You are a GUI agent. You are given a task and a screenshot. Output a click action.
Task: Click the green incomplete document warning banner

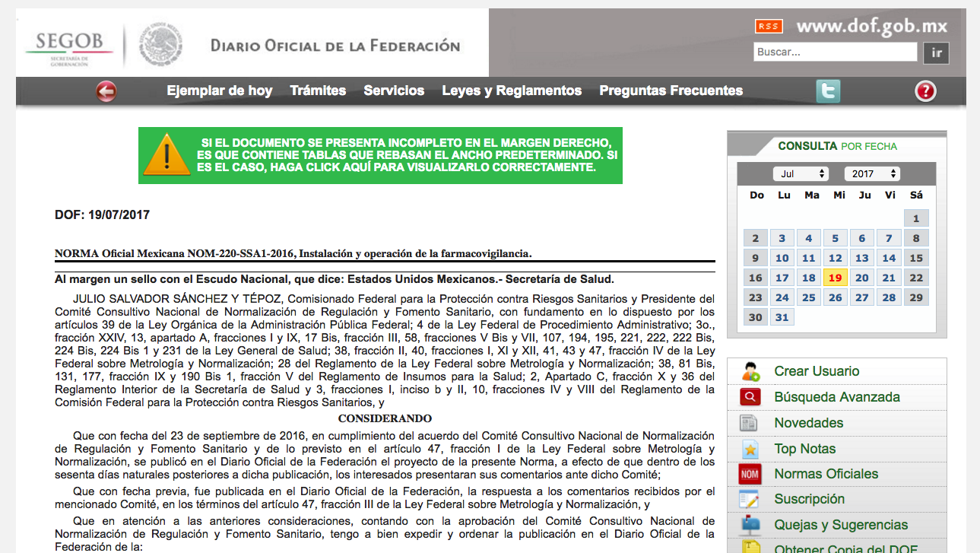(x=380, y=155)
